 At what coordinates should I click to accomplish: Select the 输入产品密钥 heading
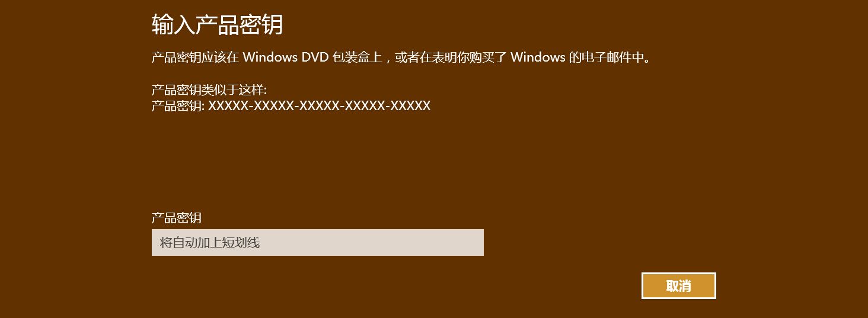(218, 25)
